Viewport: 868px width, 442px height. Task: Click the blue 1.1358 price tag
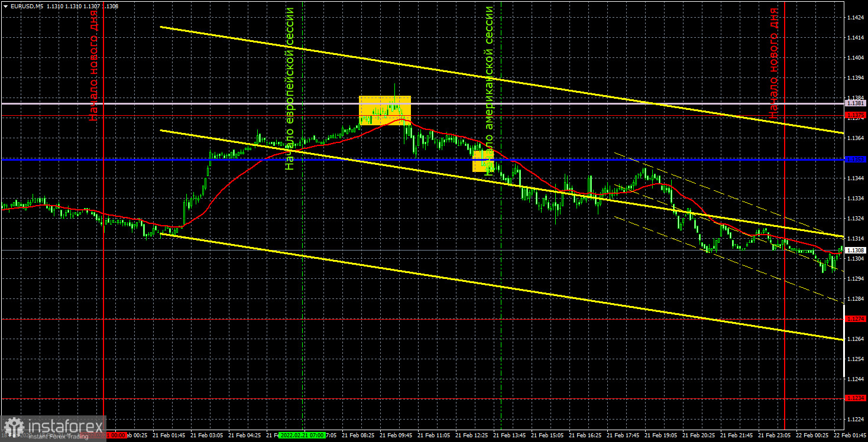[x=856, y=160]
